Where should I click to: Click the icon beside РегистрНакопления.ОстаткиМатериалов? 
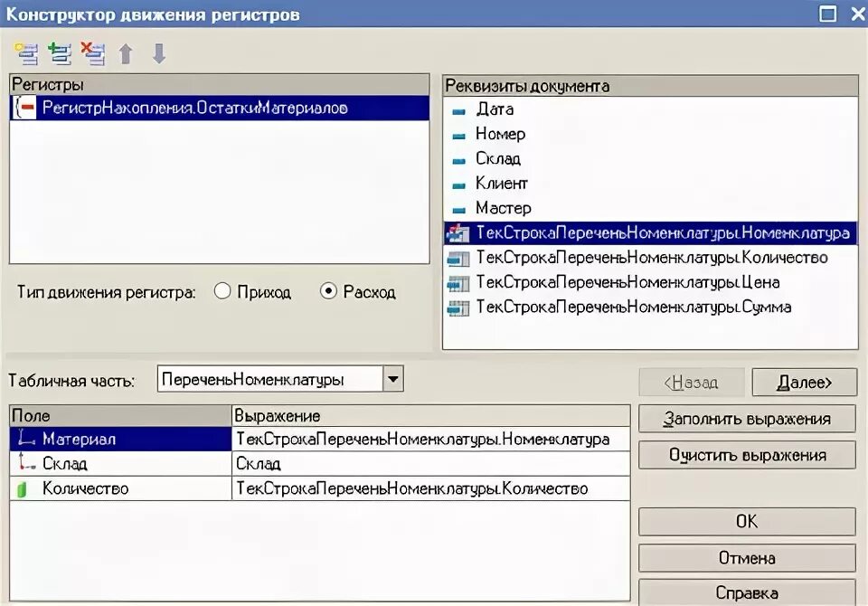click(x=25, y=108)
